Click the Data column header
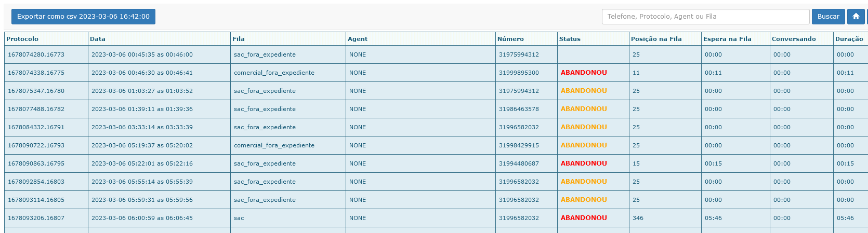Viewport: 868px width, 233px height. [x=98, y=39]
